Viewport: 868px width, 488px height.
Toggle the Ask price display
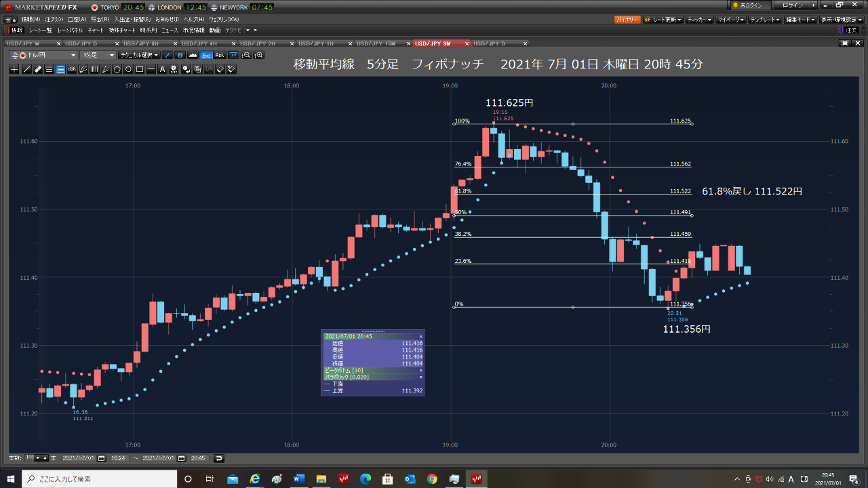(x=219, y=55)
